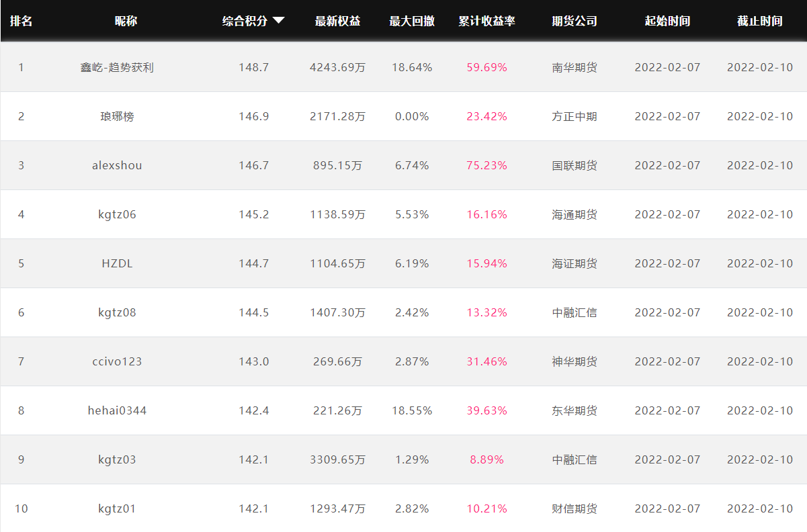This screenshot has height=532, width=807.
Task: Select the 期货公司 column header
Action: pyautogui.click(x=575, y=21)
